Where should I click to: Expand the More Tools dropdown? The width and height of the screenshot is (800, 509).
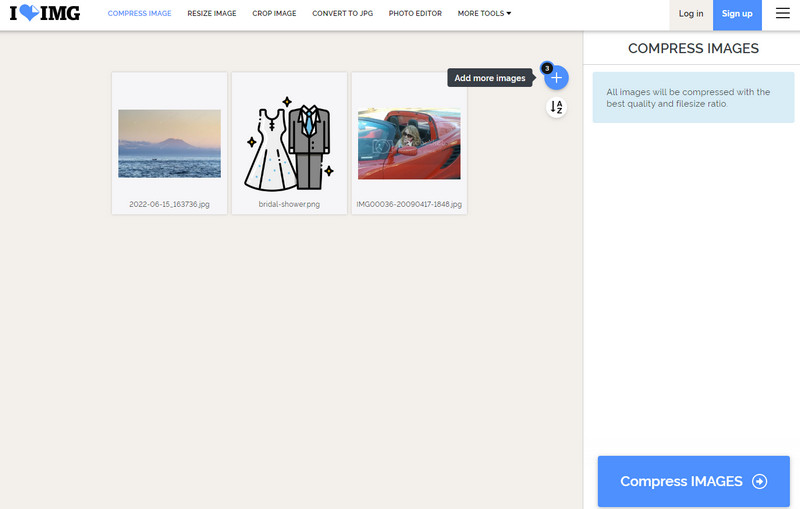point(484,14)
